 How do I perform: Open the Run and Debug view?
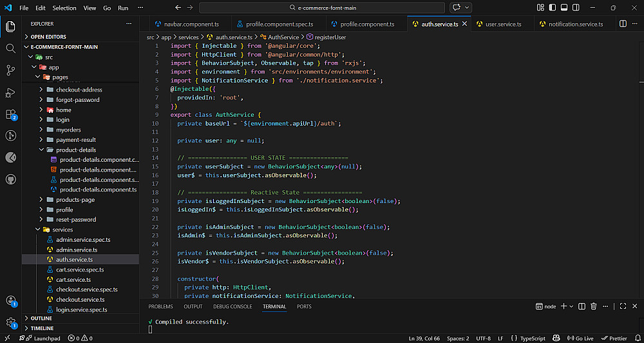click(x=10, y=93)
